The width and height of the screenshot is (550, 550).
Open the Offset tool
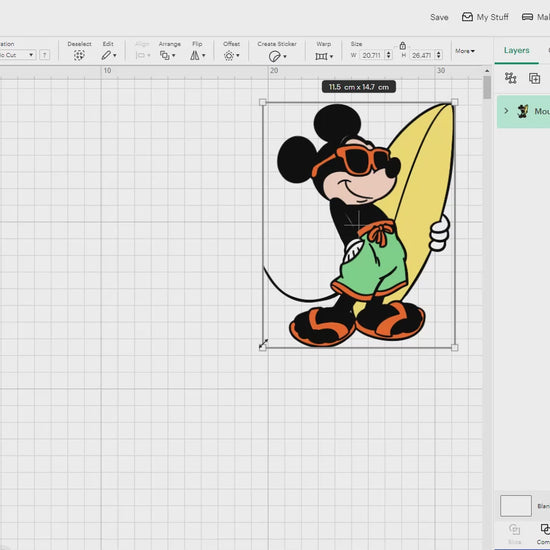(229, 56)
